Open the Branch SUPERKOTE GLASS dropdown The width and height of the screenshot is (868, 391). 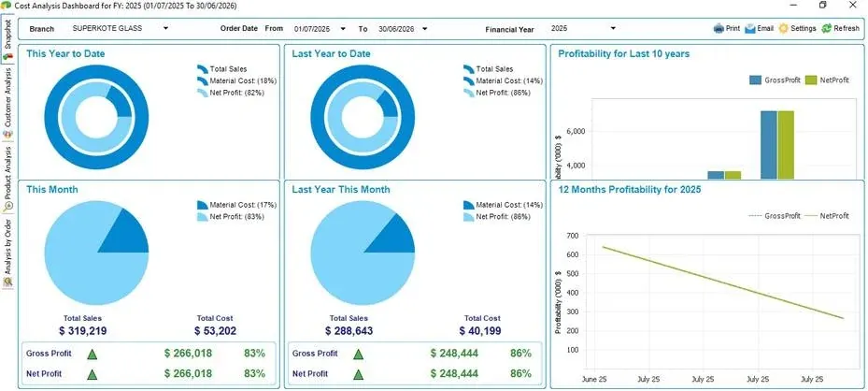165,28
